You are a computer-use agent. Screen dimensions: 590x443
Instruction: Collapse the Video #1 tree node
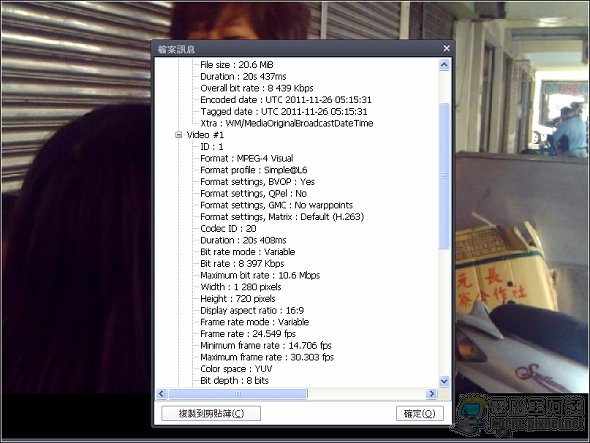click(179, 135)
